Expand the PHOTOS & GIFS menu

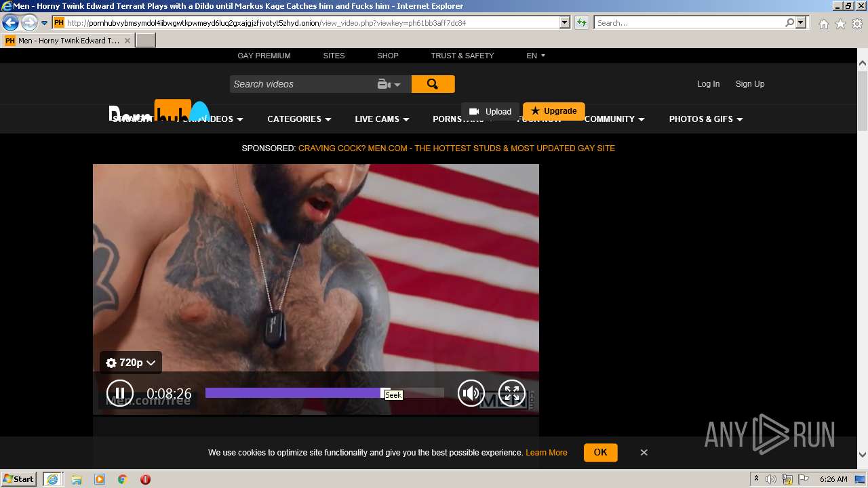[x=706, y=119]
